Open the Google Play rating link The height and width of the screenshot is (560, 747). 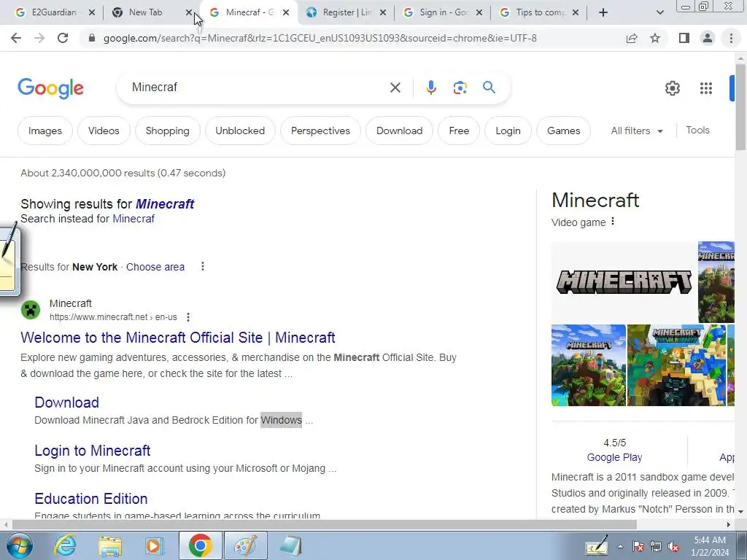(614, 457)
